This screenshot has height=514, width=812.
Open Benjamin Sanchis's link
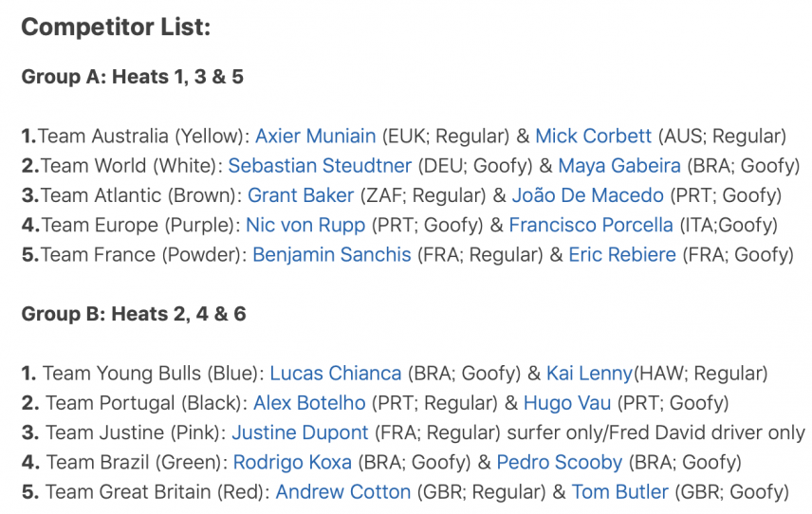click(331, 255)
